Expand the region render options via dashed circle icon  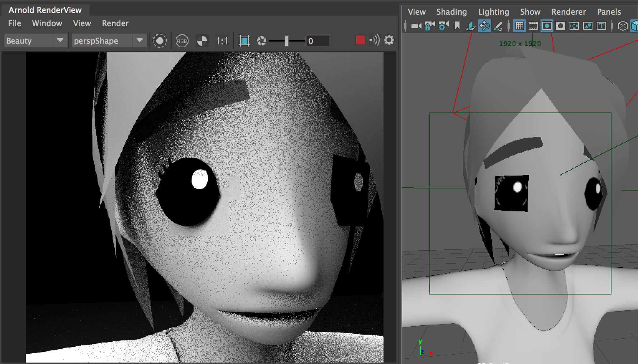(x=160, y=40)
